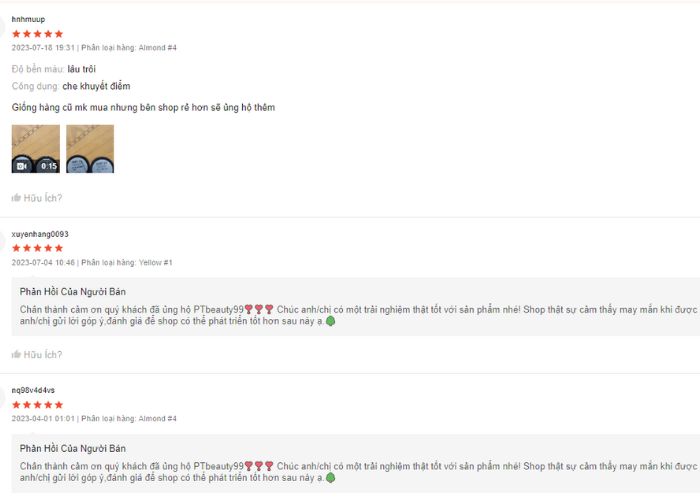
Task: Open the xuyenhang0093 user profile
Action: click(40, 234)
